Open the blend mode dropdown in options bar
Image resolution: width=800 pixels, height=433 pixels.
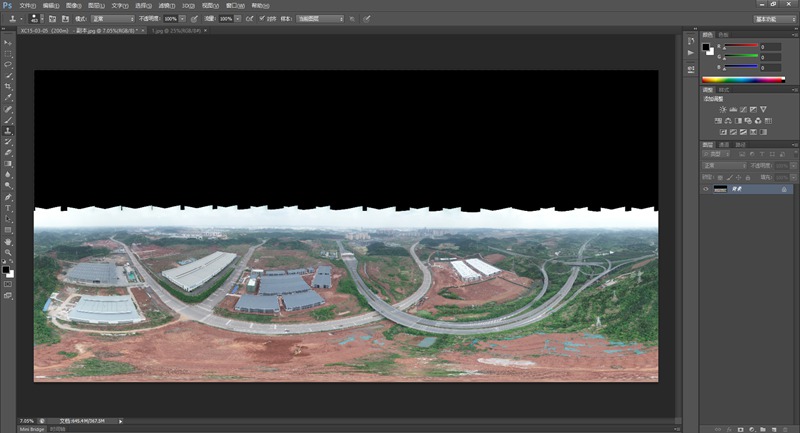coord(112,18)
